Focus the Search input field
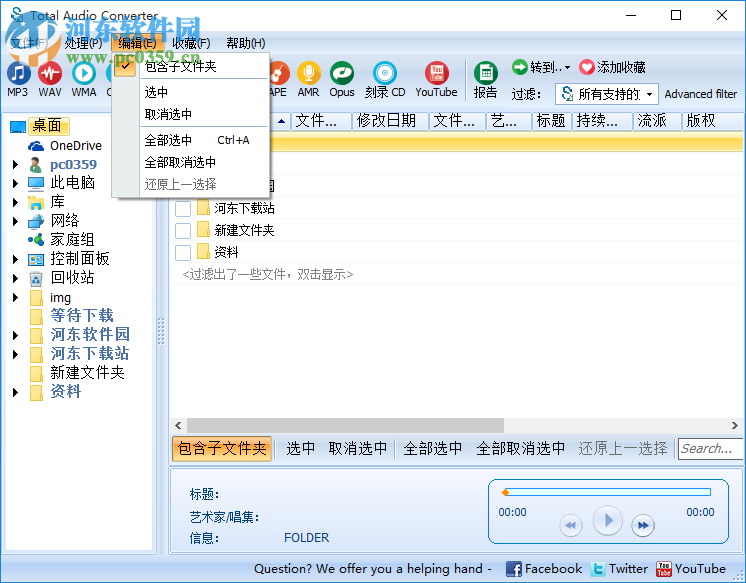 pos(710,449)
